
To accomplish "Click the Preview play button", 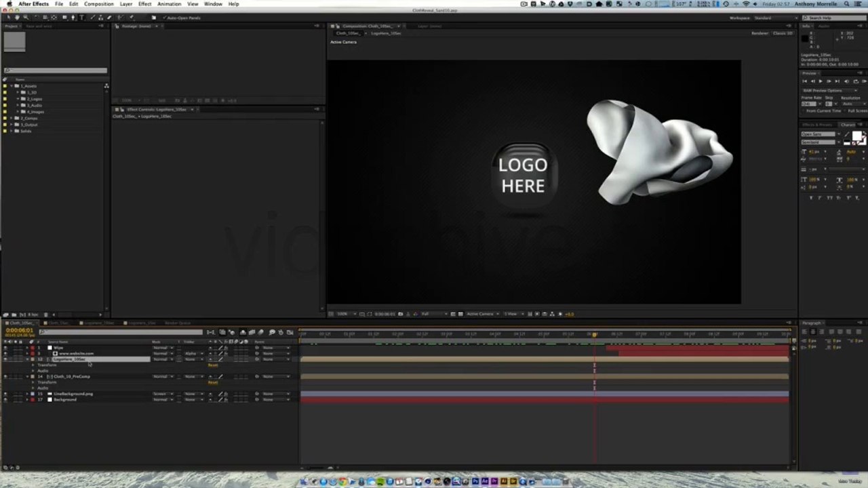I will click(x=820, y=81).
